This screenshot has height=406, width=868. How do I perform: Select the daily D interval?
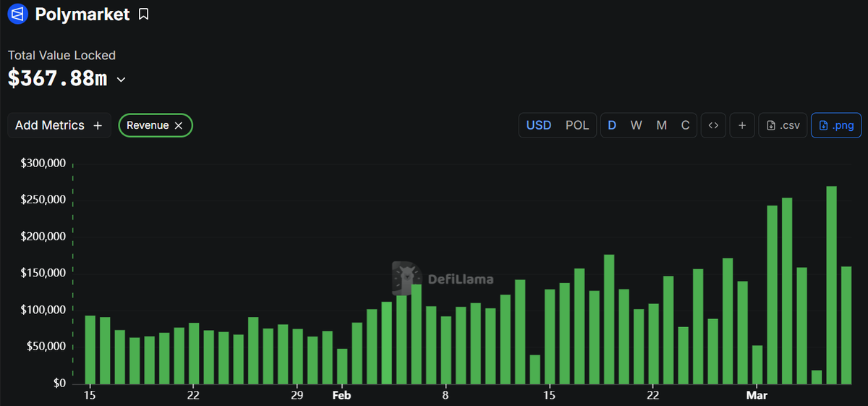[x=612, y=125]
